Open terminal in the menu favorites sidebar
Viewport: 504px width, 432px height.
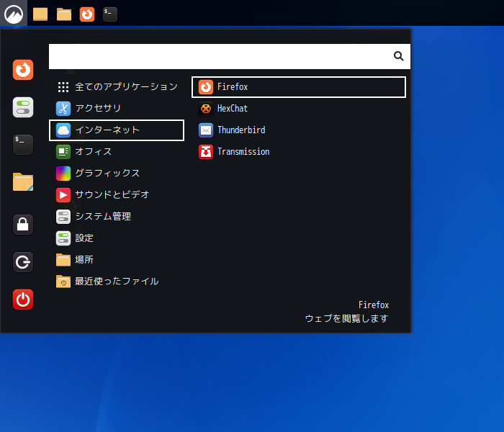coord(23,145)
